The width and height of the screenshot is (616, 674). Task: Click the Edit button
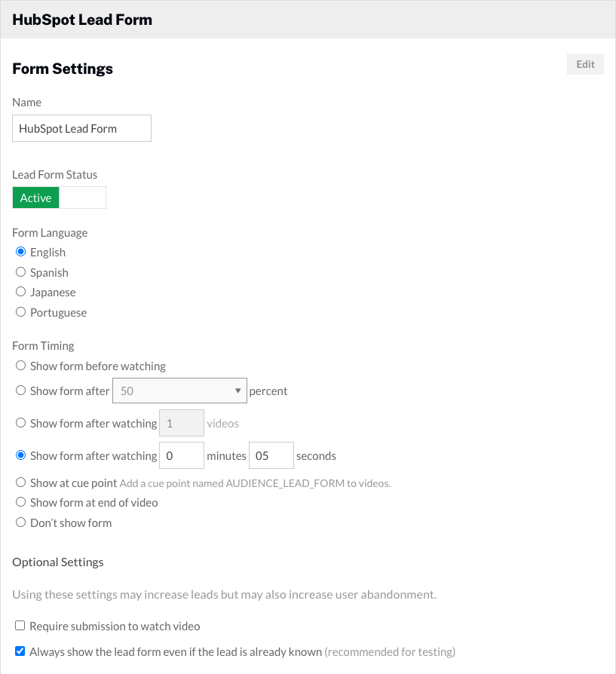[584, 64]
